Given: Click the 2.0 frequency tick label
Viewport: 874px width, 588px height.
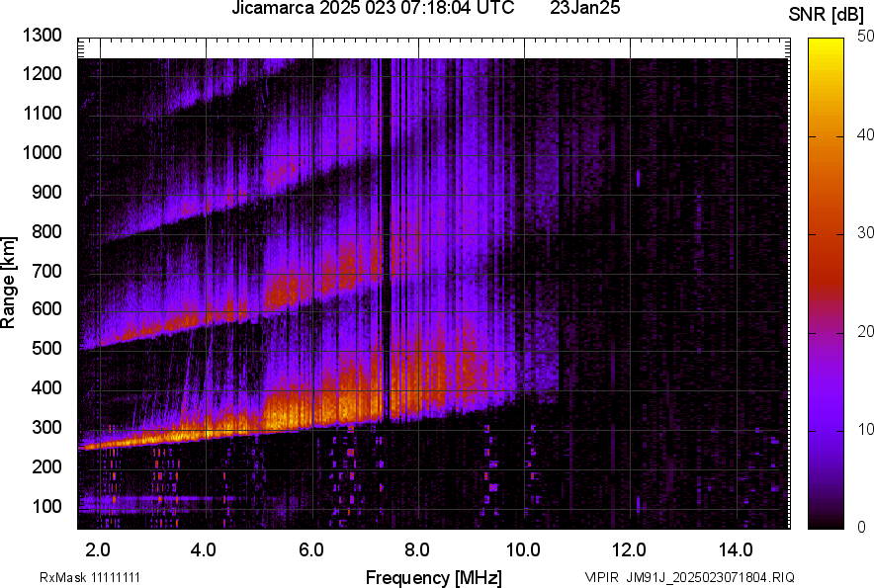Looking at the screenshot, I should pyautogui.click(x=98, y=549).
